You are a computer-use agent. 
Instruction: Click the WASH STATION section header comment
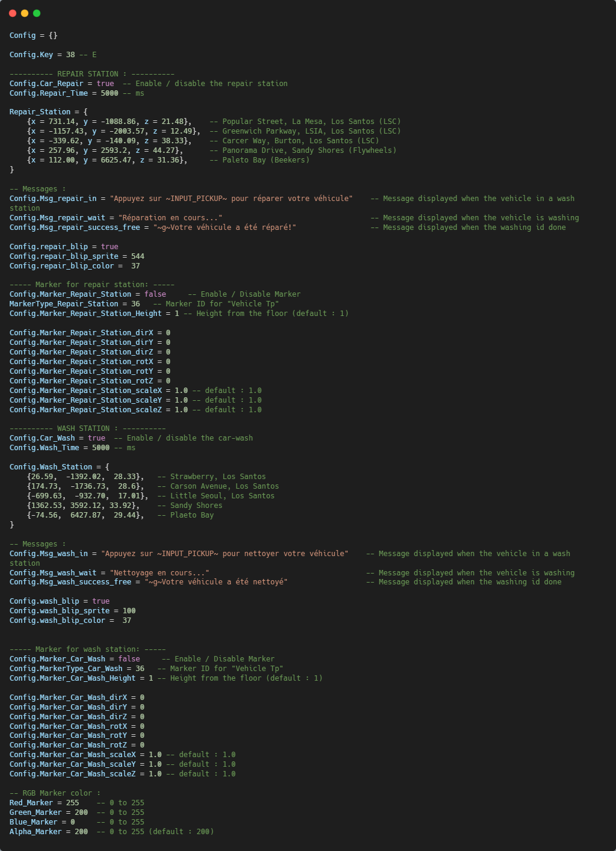point(87,429)
